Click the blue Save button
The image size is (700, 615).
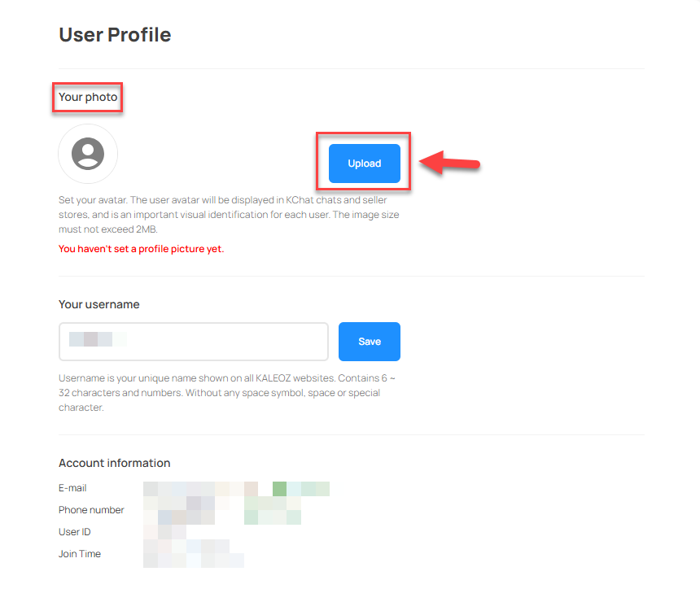[x=370, y=342]
